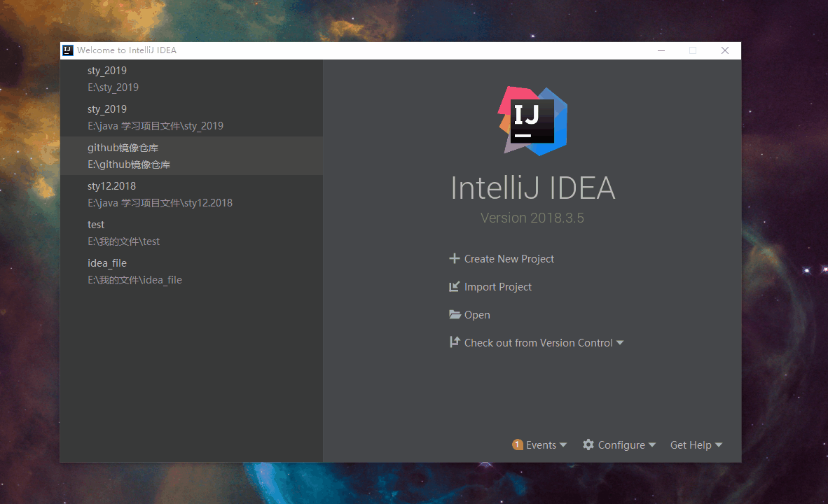The width and height of the screenshot is (828, 504).
Task: Open the Events dropdown arrow
Action: [563, 445]
